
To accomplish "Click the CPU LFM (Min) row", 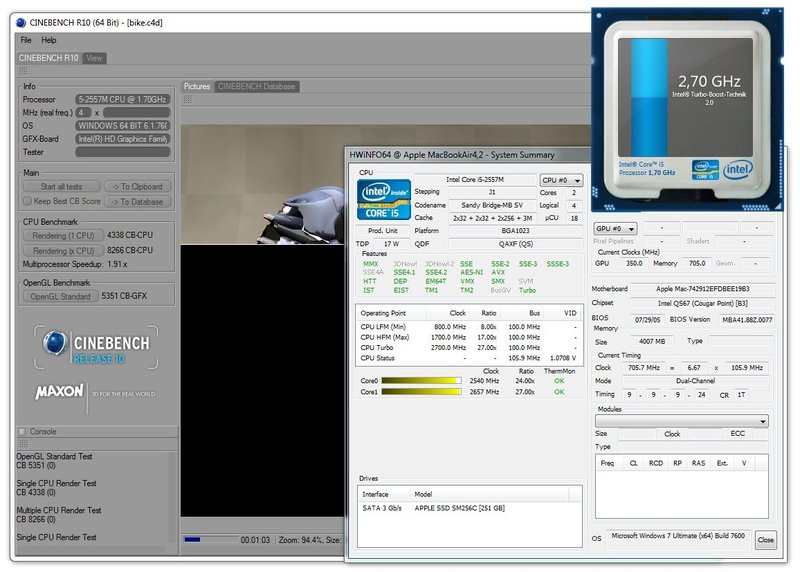I will point(468,327).
